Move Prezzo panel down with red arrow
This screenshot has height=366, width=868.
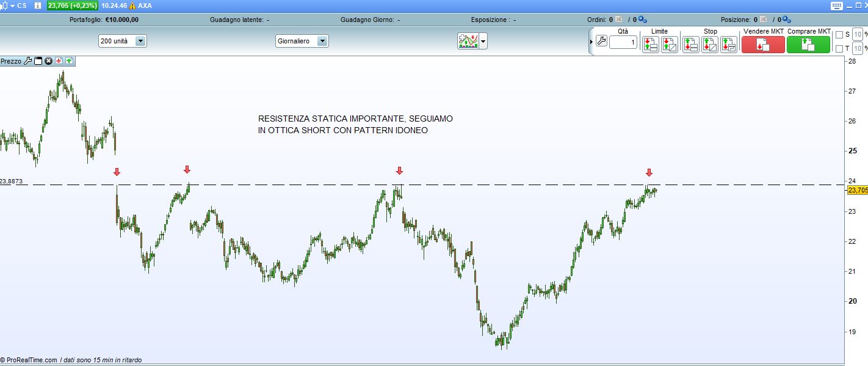(59, 61)
